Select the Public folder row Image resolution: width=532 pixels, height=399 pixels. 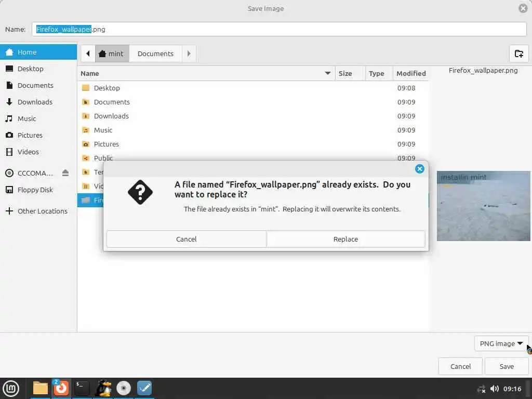[253, 157]
